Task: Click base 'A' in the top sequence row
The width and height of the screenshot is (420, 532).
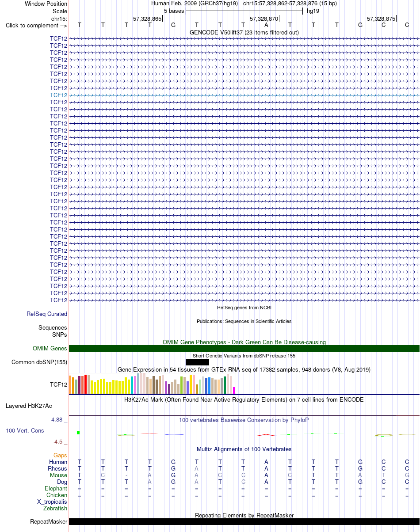Action: (x=266, y=25)
